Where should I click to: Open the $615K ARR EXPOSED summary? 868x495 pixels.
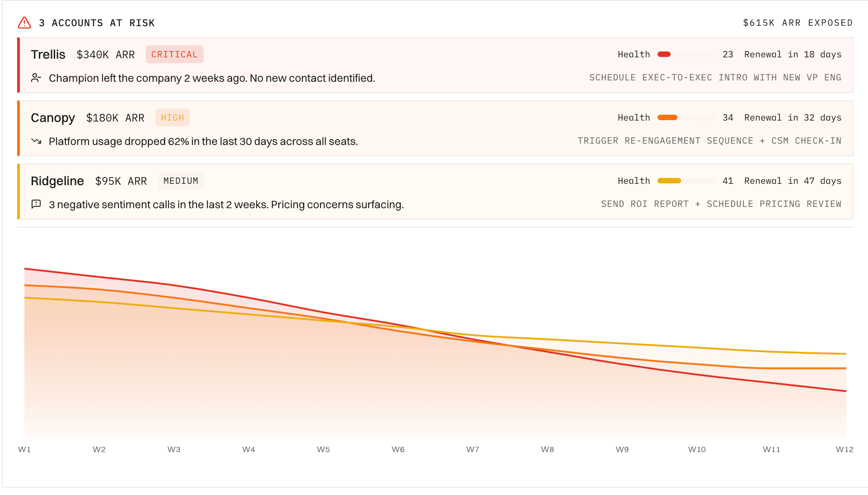tap(798, 22)
